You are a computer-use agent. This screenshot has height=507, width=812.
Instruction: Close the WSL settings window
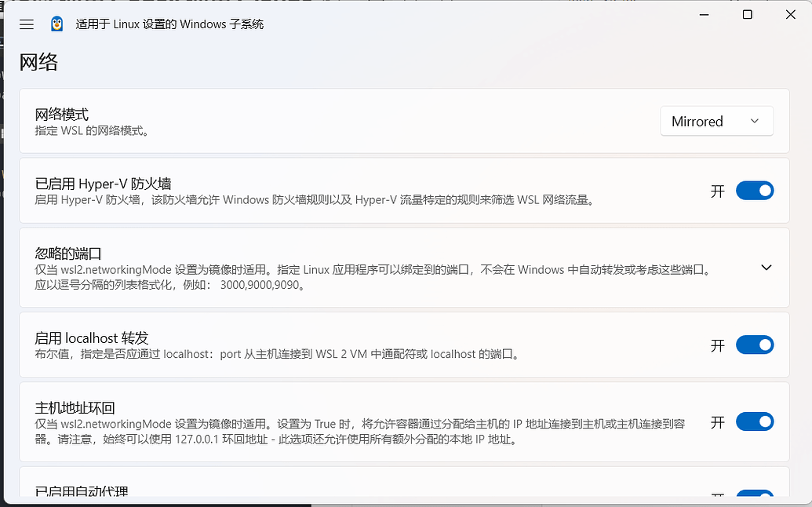(x=791, y=14)
